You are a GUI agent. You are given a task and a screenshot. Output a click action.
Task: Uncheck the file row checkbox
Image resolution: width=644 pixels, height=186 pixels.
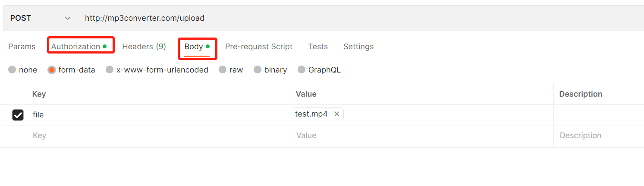click(18, 115)
